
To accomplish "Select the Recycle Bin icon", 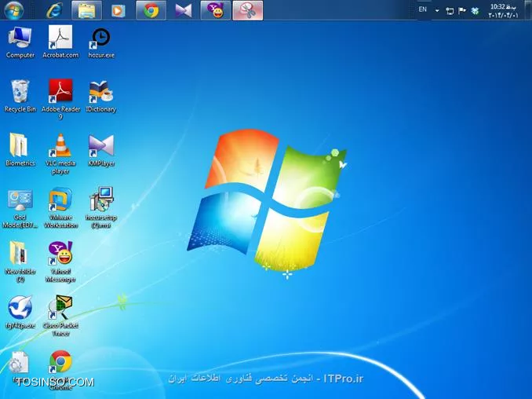I will [20, 96].
